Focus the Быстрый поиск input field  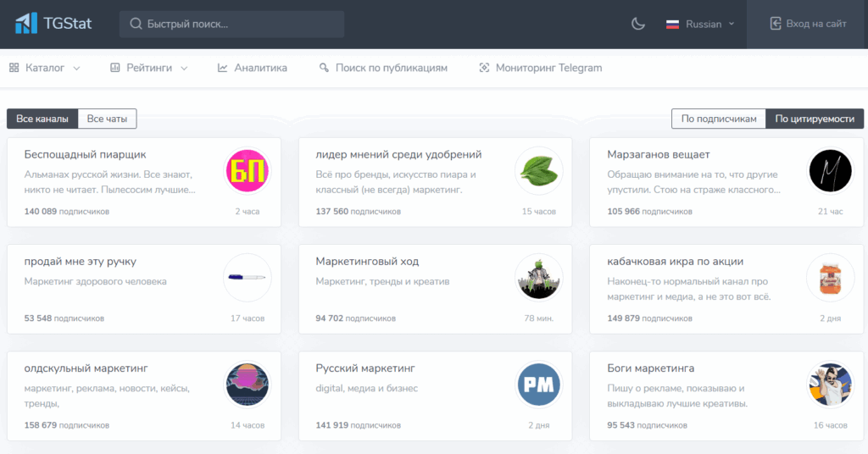coord(232,24)
